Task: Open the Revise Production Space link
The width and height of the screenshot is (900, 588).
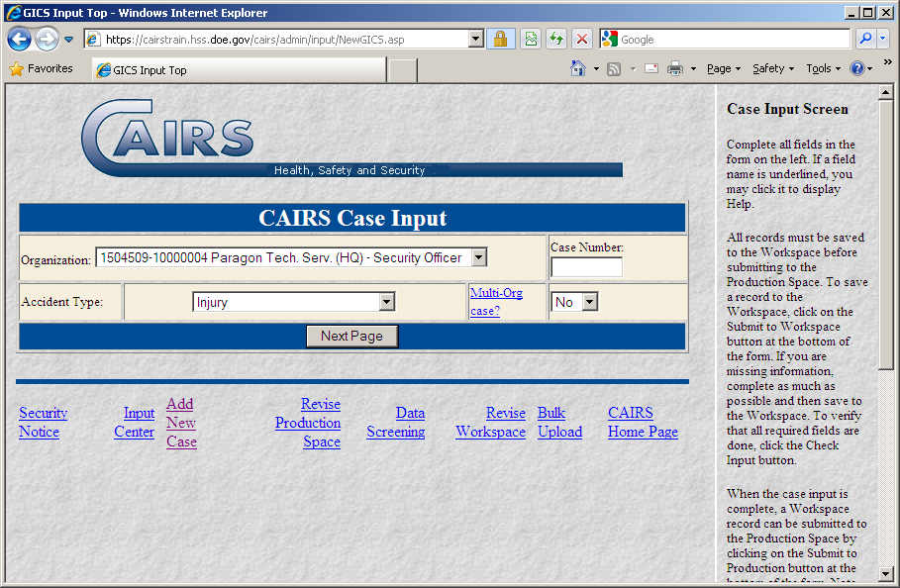Action: click(308, 423)
